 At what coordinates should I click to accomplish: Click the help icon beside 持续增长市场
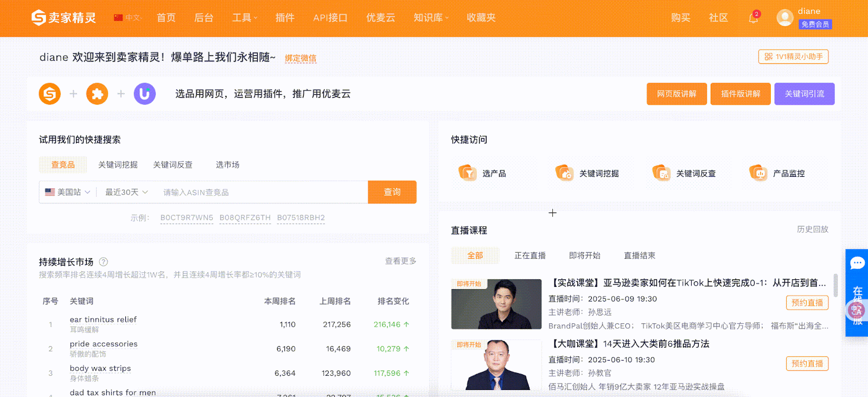point(104,262)
